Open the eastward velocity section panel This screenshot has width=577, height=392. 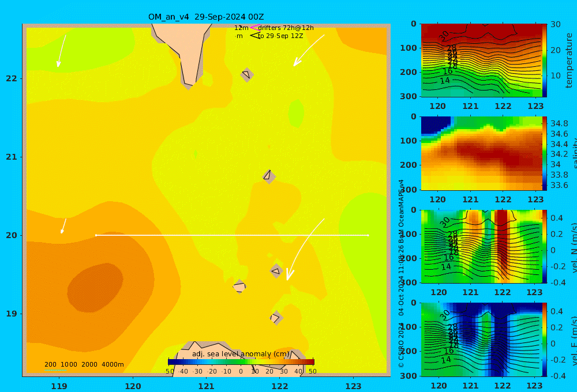tap(481, 340)
